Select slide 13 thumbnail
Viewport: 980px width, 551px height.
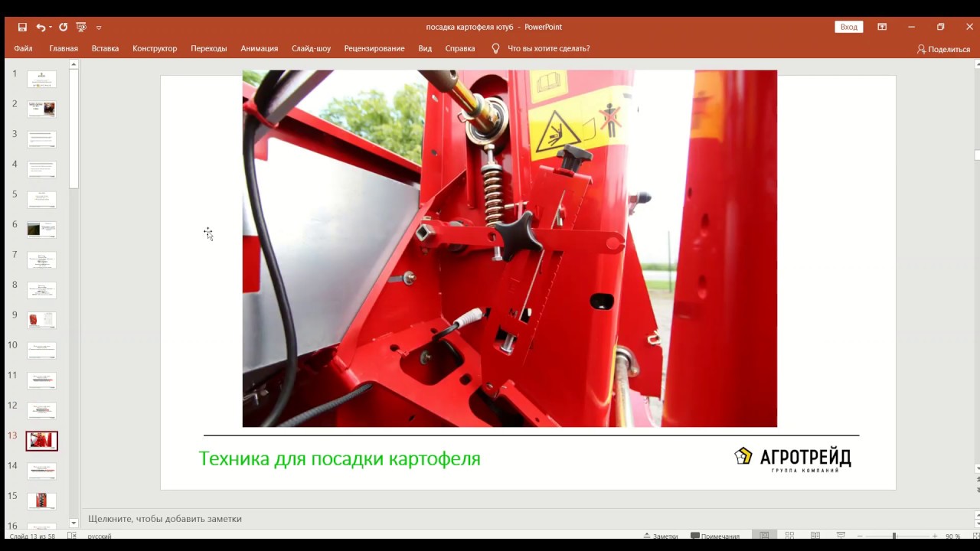41,441
